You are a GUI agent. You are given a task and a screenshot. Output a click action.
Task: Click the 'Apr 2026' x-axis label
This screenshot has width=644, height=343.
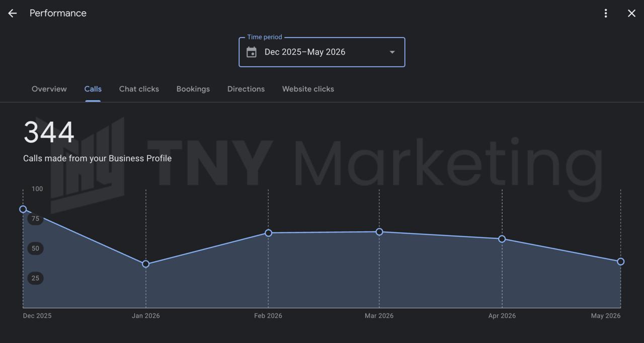502,316
